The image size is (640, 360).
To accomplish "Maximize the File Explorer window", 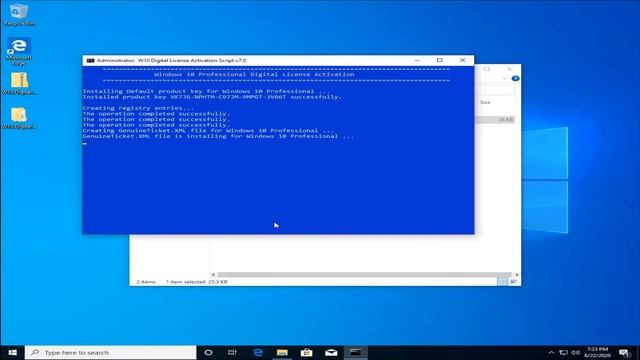I will tap(487, 69).
